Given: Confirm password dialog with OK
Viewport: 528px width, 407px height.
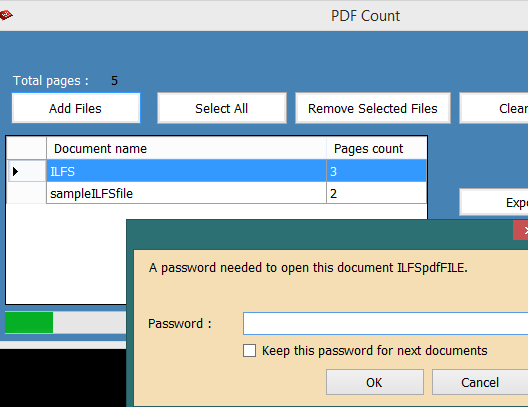Looking at the screenshot, I should [375, 382].
